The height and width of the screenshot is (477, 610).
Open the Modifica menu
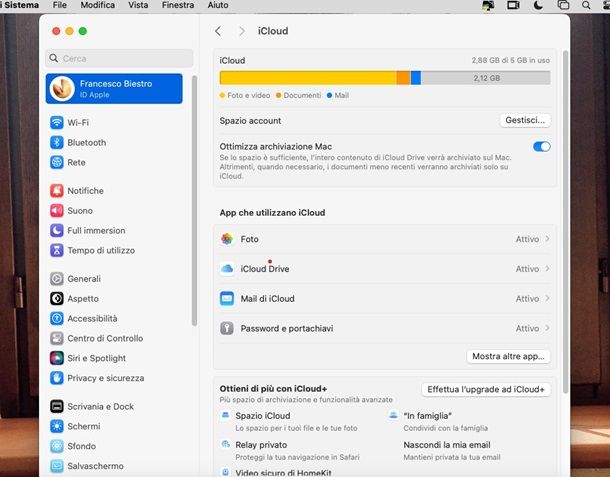coord(98,5)
